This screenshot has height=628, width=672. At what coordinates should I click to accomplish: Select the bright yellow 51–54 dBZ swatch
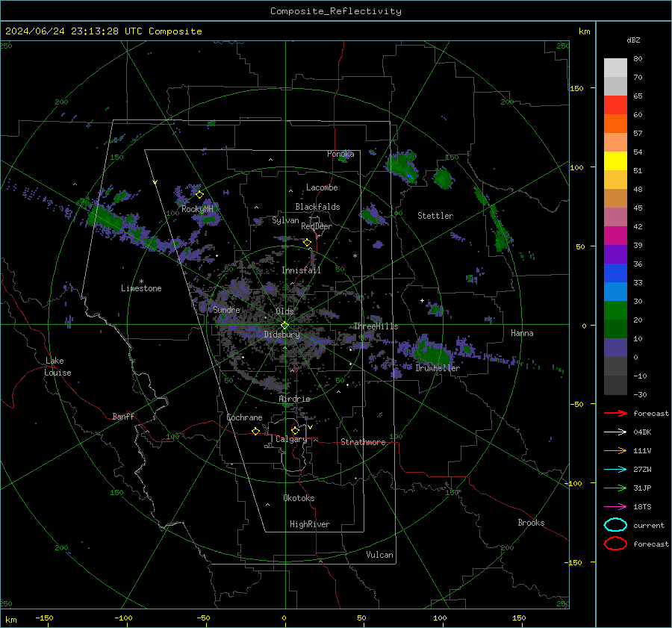615,161
